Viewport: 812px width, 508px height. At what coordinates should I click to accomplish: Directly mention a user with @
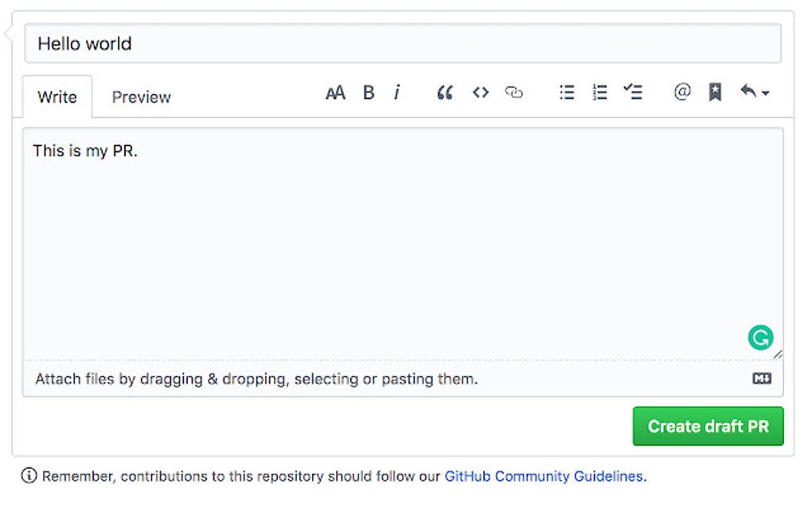click(681, 92)
